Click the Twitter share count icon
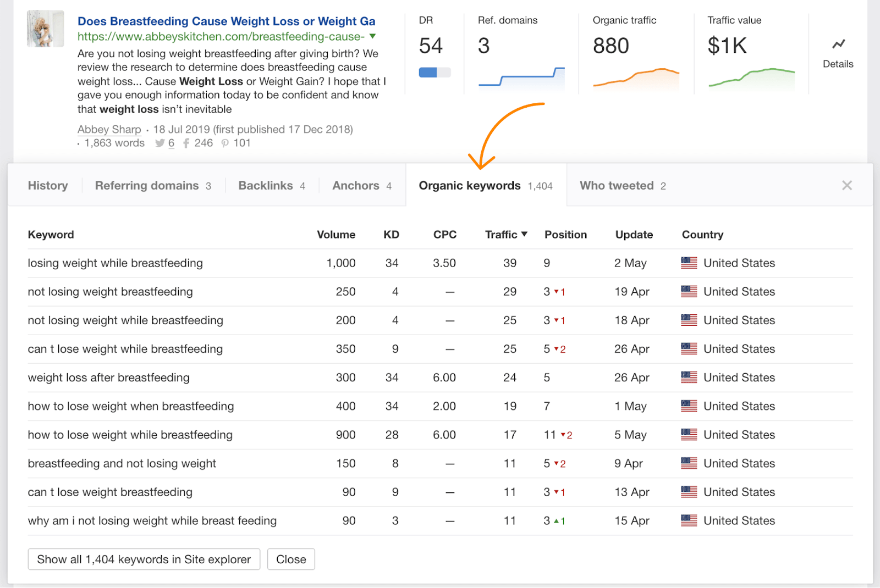Image resolution: width=880 pixels, height=588 pixels. [160, 143]
